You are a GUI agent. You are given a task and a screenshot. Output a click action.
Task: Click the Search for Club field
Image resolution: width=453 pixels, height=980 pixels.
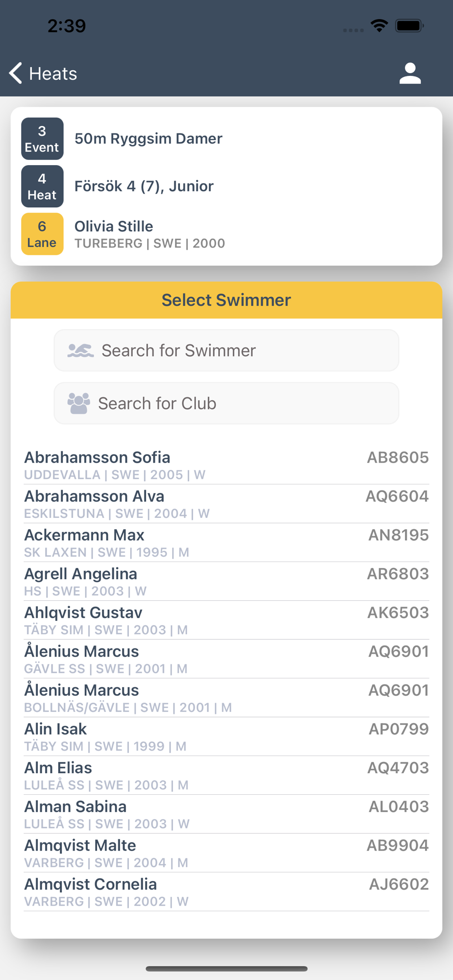pos(226,403)
